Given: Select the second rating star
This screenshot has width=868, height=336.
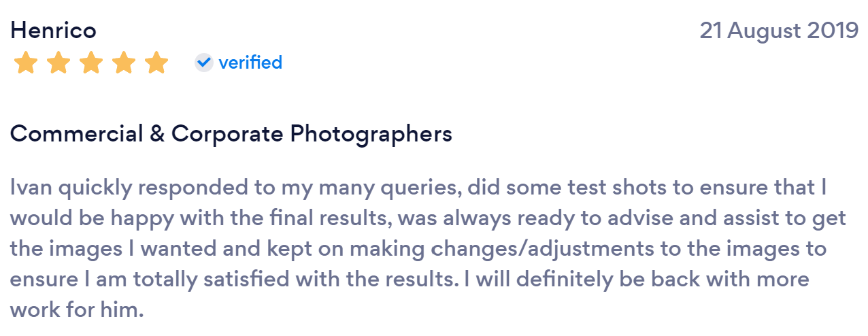Looking at the screenshot, I should pos(59,63).
